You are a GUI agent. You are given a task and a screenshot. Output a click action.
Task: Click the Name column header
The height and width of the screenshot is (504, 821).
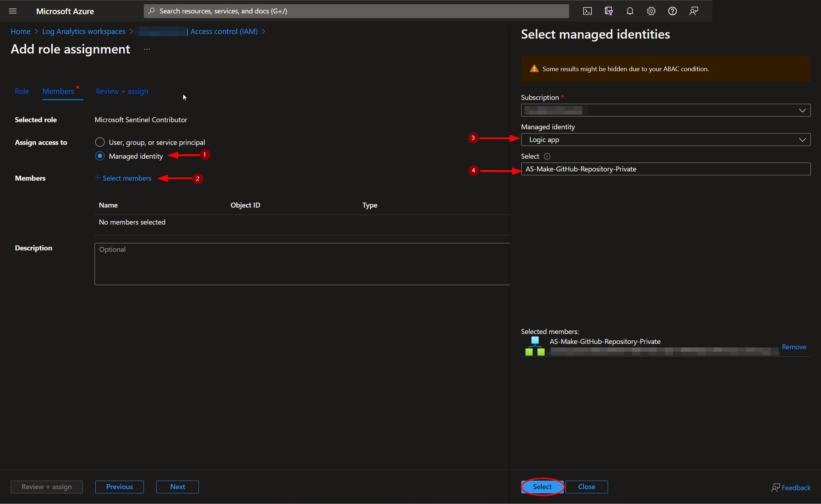point(108,205)
